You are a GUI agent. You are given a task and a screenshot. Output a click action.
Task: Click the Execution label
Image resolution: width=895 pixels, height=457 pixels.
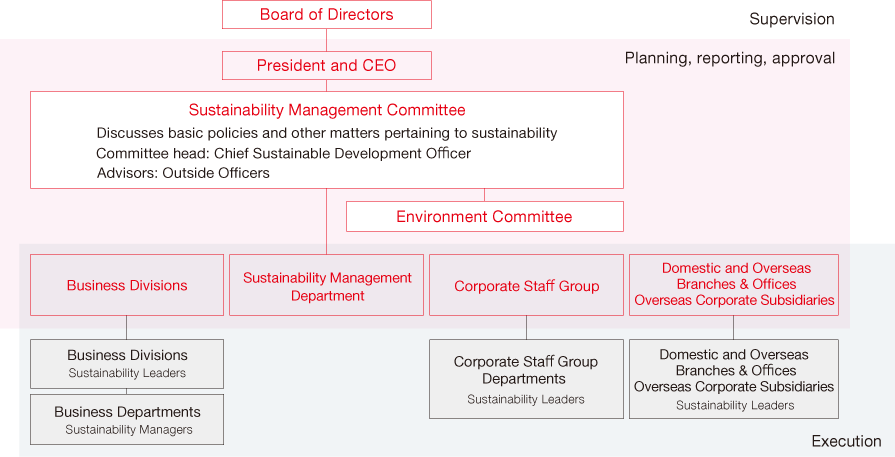tap(846, 441)
